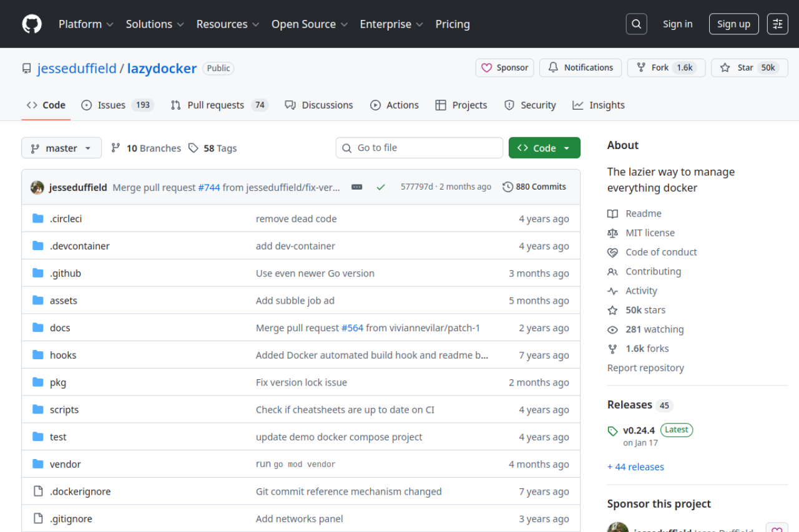Viewport: 799px width, 532px height.
Task: Click the branches icon next to 10 Branches
Action: (115, 148)
